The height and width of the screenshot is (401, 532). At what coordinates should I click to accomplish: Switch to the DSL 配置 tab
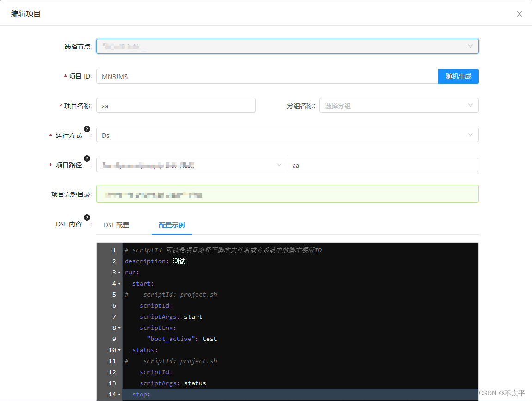[116, 225]
